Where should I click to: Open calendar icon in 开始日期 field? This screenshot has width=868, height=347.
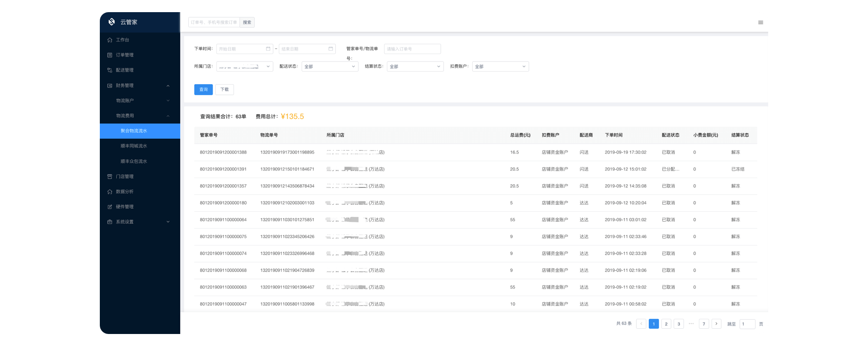268,49
